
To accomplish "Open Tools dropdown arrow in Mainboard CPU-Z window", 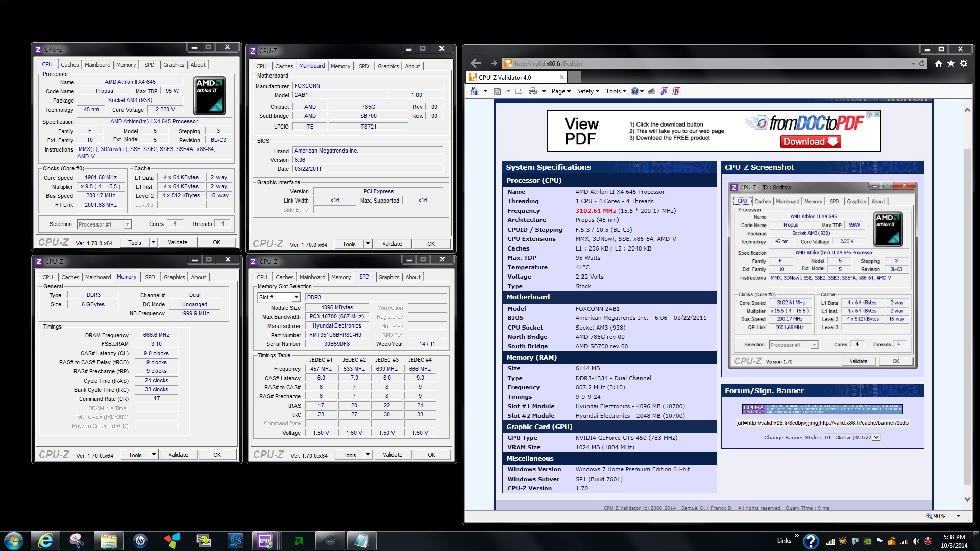I will point(367,244).
